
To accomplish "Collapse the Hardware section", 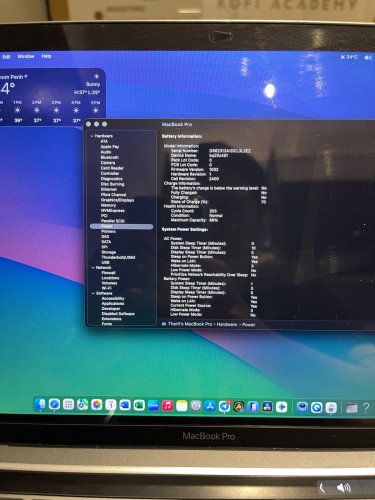I will click(x=92, y=136).
